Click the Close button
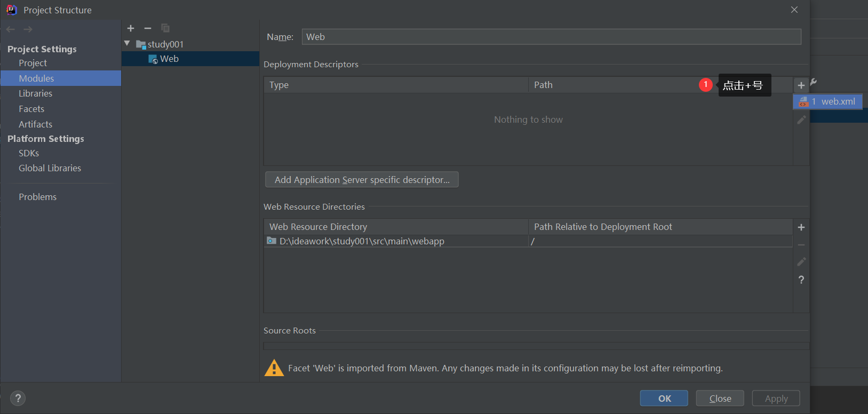Image resolution: width=868 pixels, height=414 pixels. click(720, 399)
